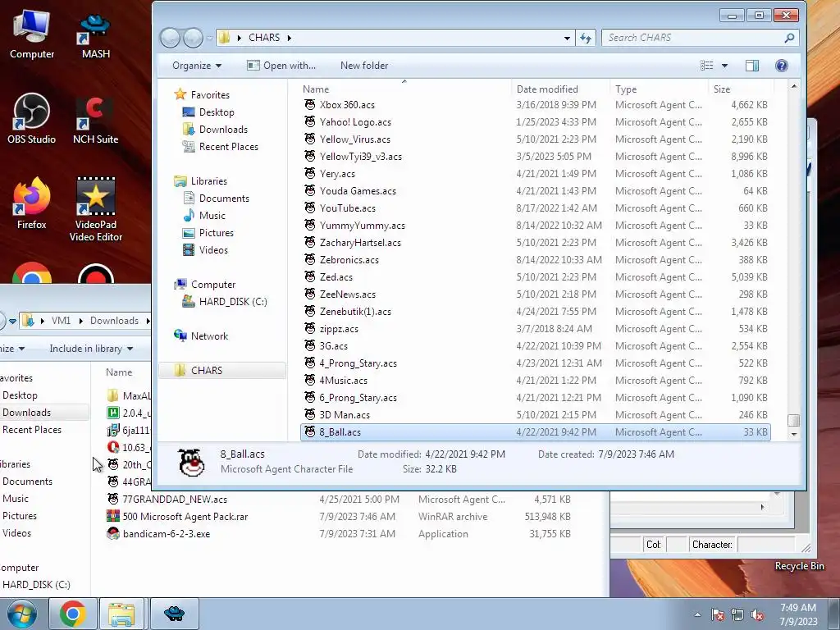
Task: Select the Xbox 360.acs file icon
Action: click(309, 104)
